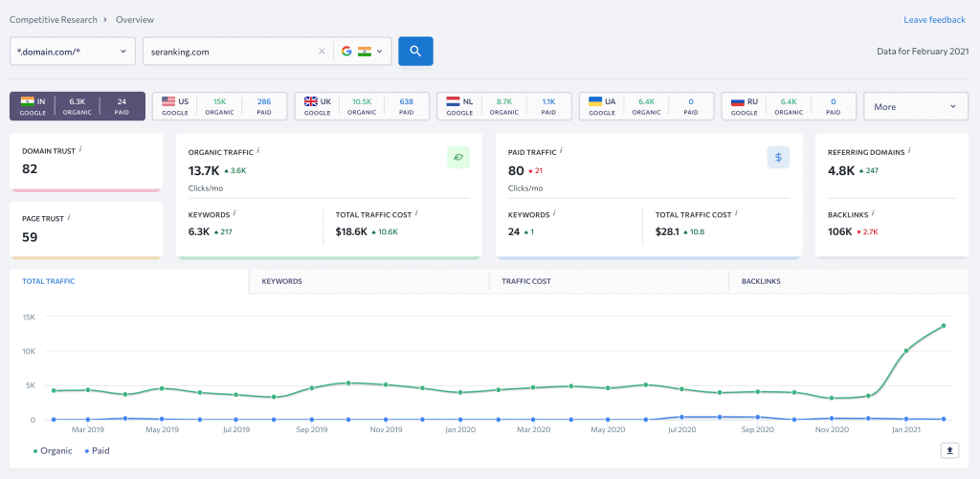Click the $18.6K total traffic cost value

click(x=352, y=231)
